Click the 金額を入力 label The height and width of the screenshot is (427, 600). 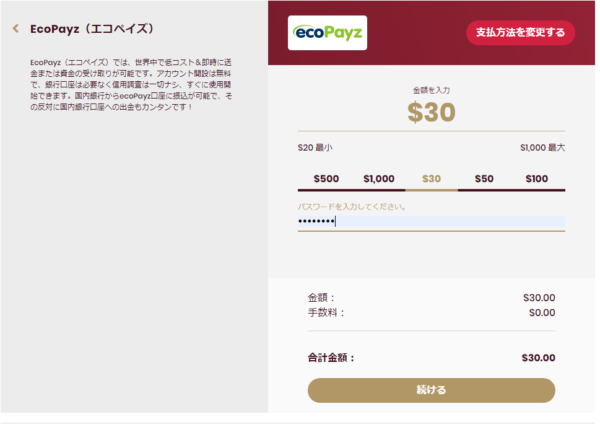click(431, 90)
